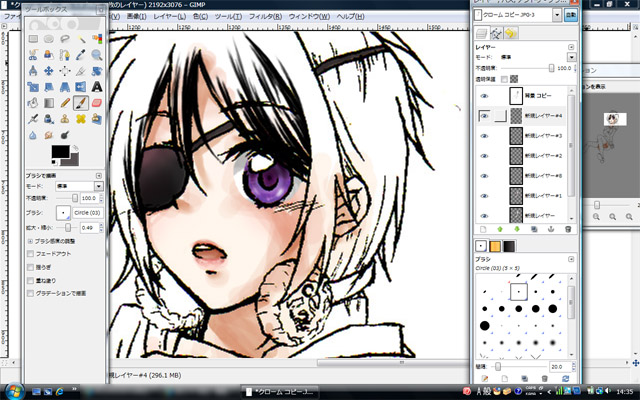This screenshot has height=400, width=640.
Task: Hide the 新規レイヤー#4 layer
Action: (484, 116)
